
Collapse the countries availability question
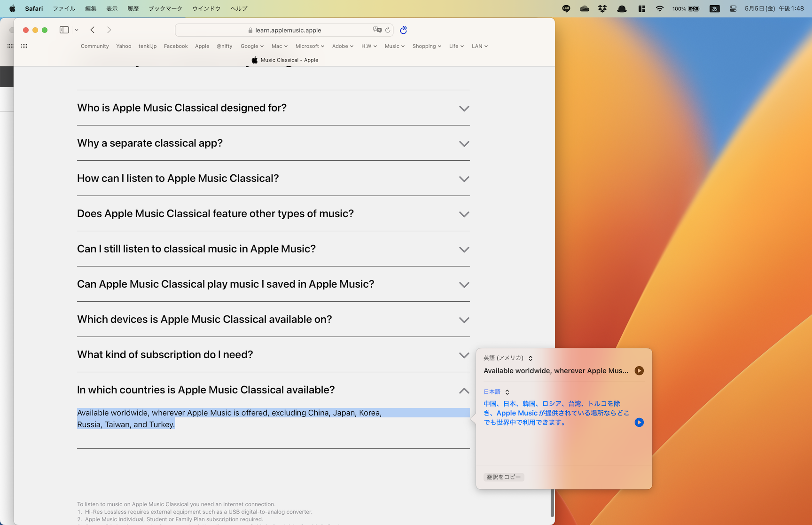[x=464, y=391]
